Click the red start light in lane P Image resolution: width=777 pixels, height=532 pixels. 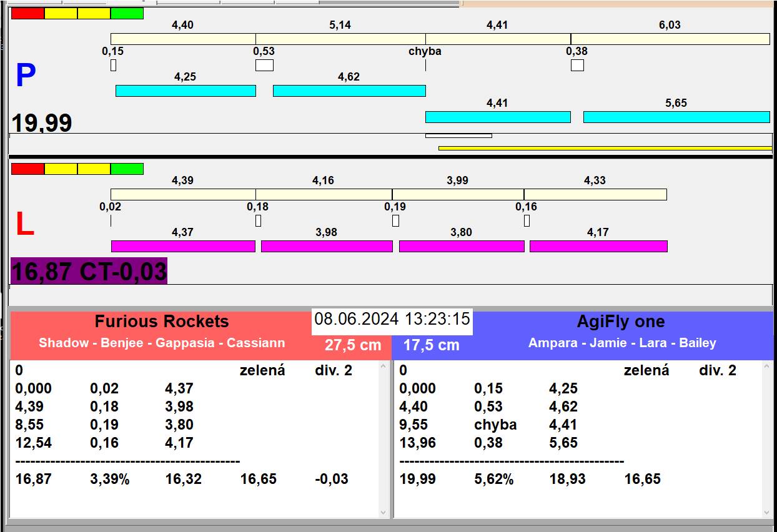(x=28, y=13)
